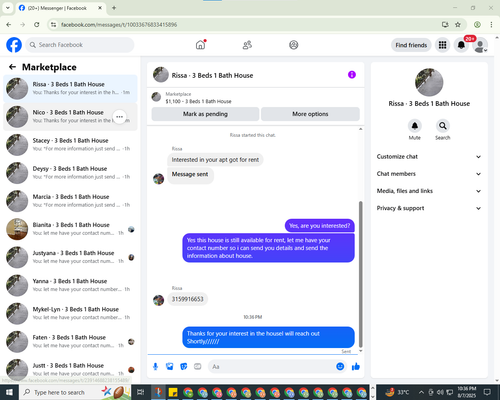Bookmark this page with star icon

point(458,25)
